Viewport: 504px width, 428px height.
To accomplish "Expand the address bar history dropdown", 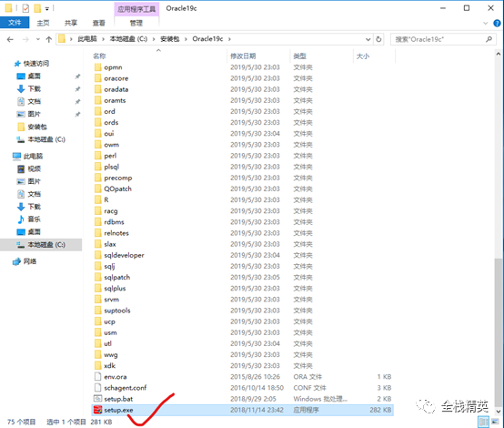I will pos(368,39).
